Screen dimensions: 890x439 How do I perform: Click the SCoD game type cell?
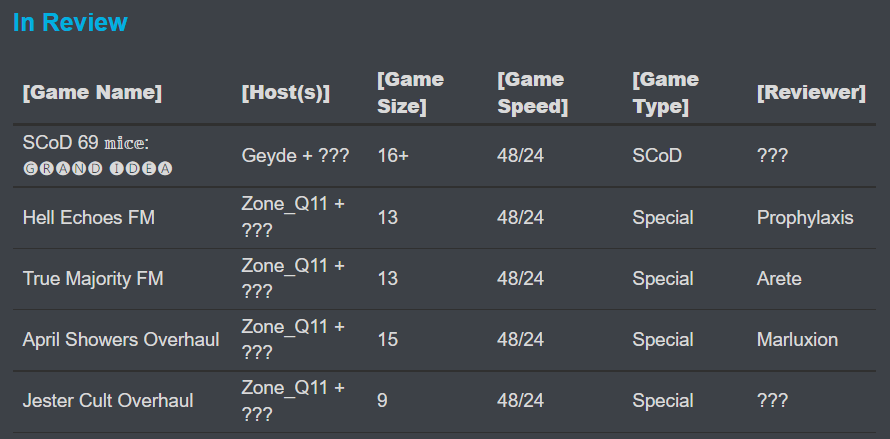(657, 156)
